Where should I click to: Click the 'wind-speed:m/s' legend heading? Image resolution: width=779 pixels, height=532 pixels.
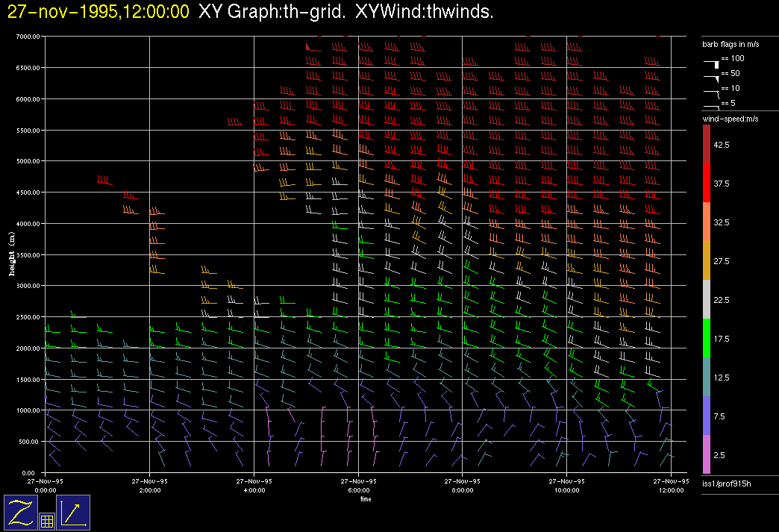click(x=730, y=119)
